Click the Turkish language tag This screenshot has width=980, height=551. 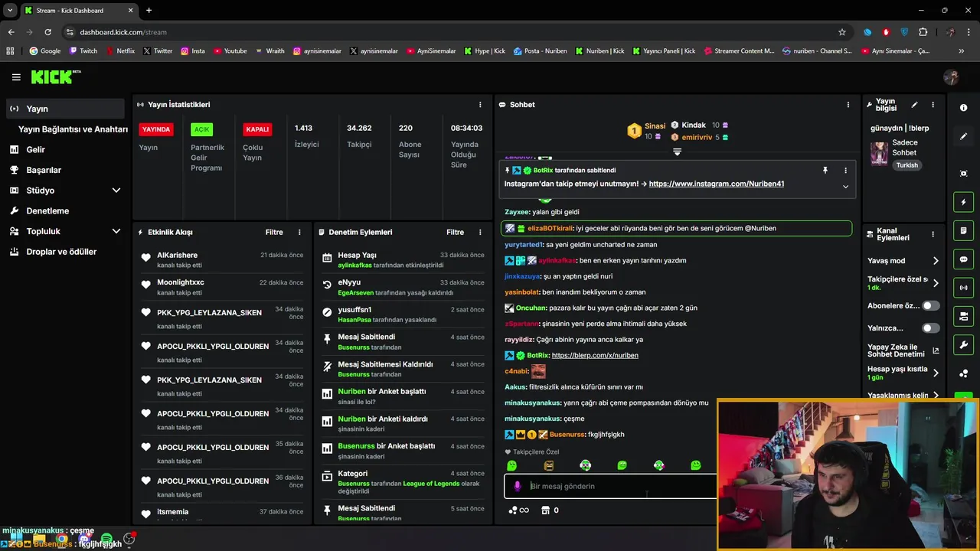tap(906, 165)
